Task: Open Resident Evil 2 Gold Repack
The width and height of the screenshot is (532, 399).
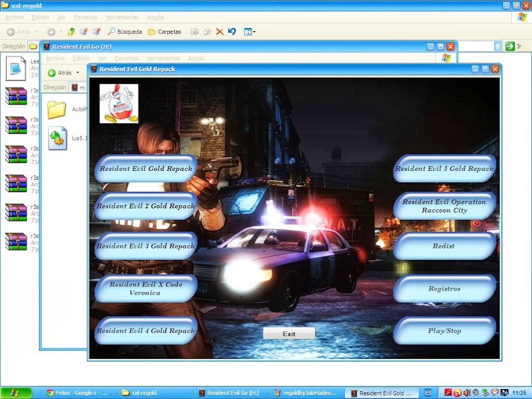Action: point(146,206)
